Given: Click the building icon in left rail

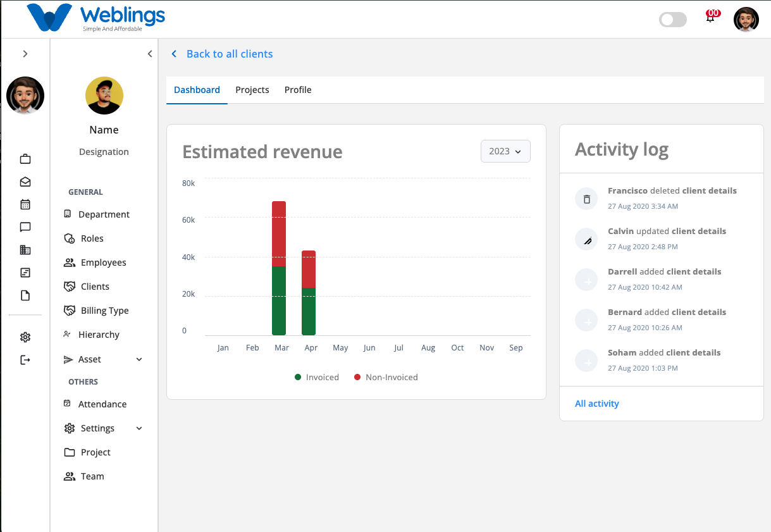Looking at the screenshot, I should (25, 250).
